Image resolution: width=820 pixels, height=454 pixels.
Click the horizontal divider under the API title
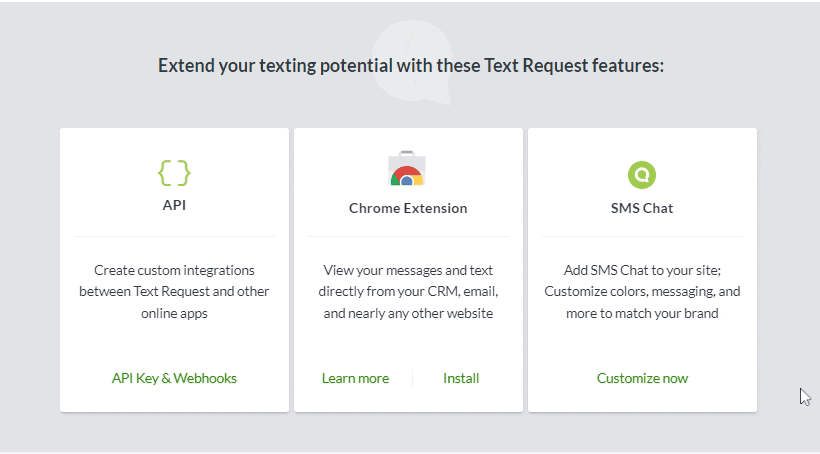(174, 236)
